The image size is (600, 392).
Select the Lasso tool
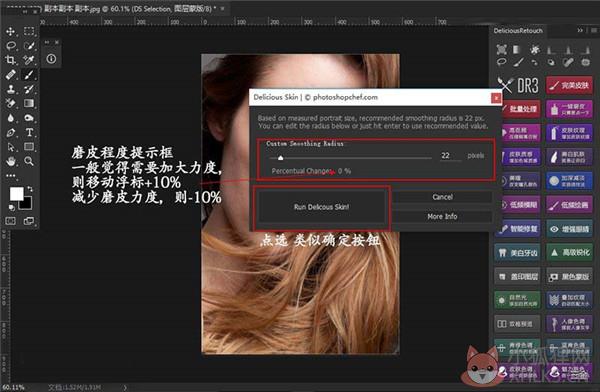[x=11, y=46]
